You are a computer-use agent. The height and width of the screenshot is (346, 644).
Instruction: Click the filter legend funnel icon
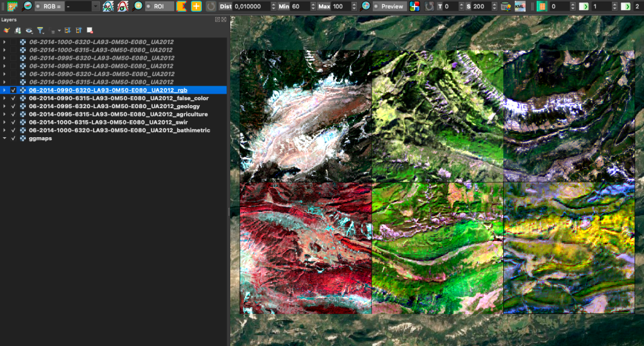pos(40,30)
